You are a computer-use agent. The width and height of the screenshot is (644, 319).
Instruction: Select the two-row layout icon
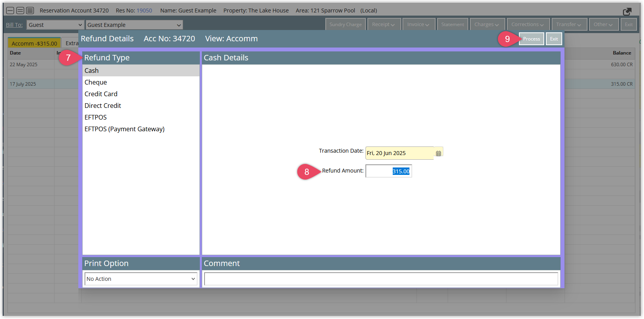pos(20,11)
